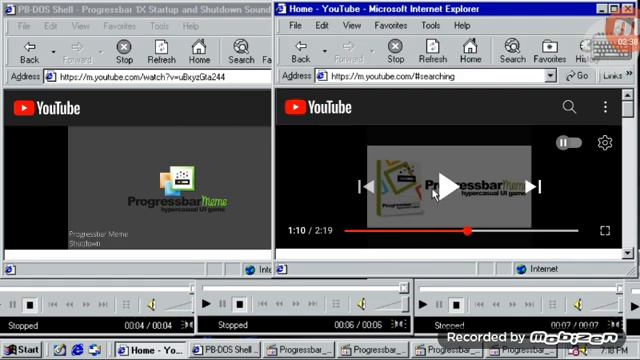Click scroll-up arrow in right window scrollbar
640x360 pixels.
627,95
